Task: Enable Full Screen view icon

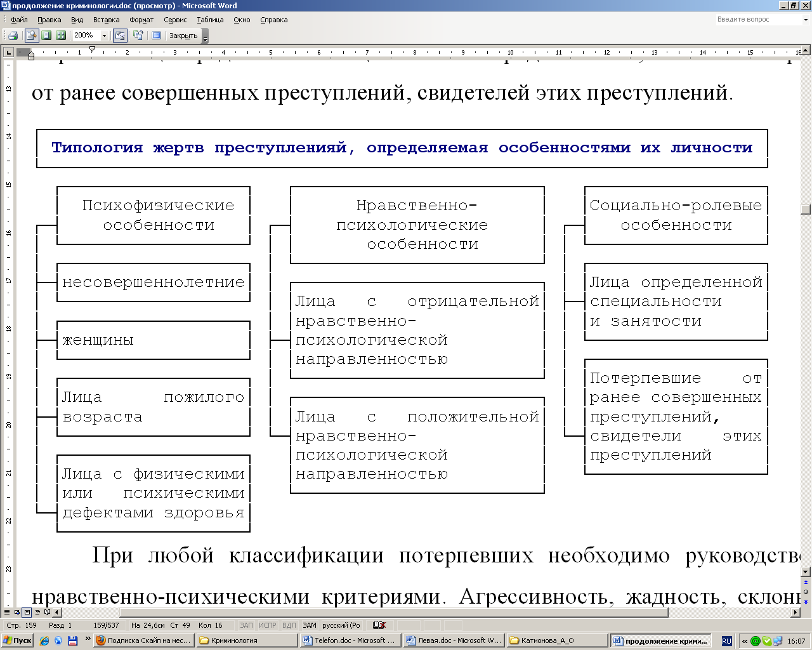Action: [156, 35]
